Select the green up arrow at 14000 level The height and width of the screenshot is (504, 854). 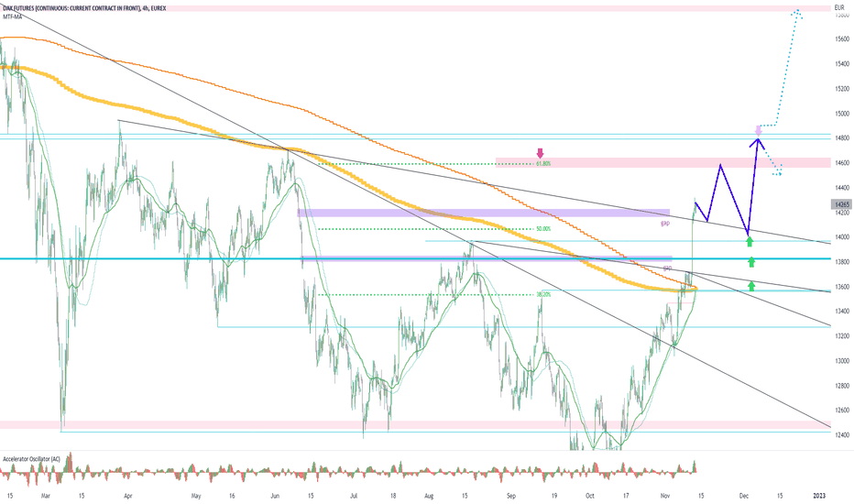click(750, 241)
